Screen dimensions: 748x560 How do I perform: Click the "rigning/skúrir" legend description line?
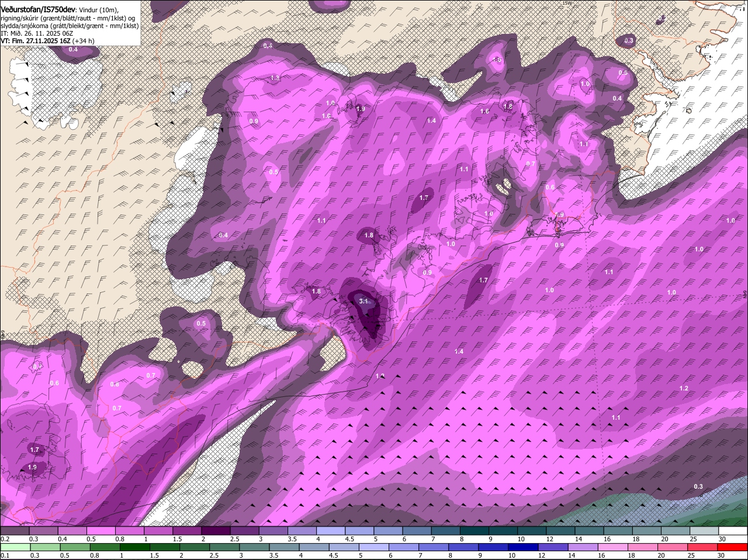click(68, 18)
